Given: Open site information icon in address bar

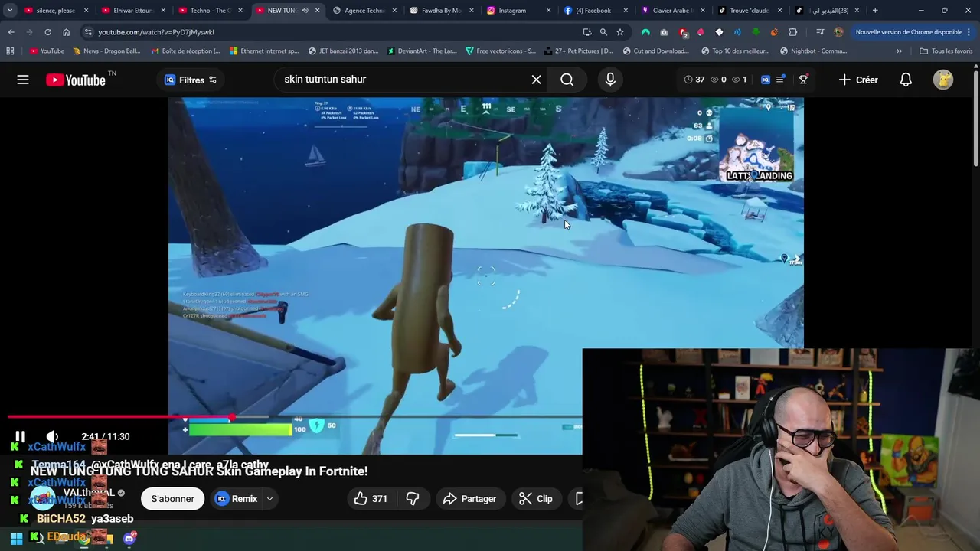Looking at the screenshot, I should [88, 32].
